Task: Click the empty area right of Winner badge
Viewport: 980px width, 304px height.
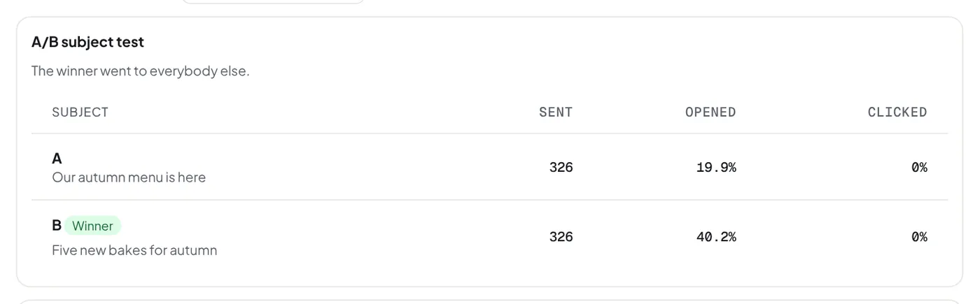Action: tap(294, 226)
